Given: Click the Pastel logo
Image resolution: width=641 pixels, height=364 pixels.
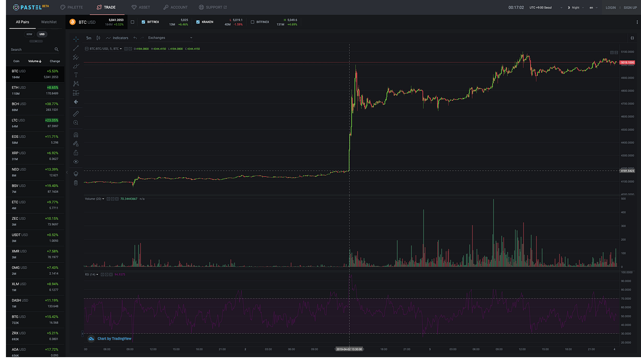Looking at the screenshot, I should coord(31,7).
